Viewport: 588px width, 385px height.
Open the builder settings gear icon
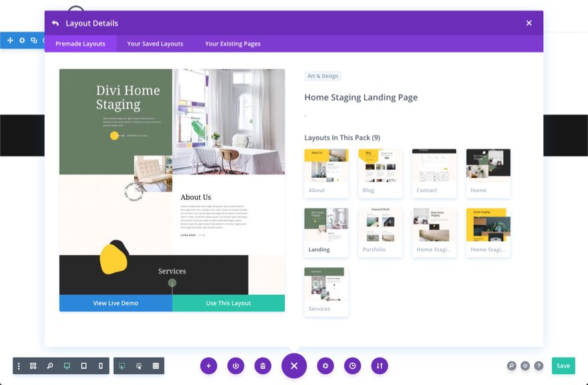tap(325, 366)
